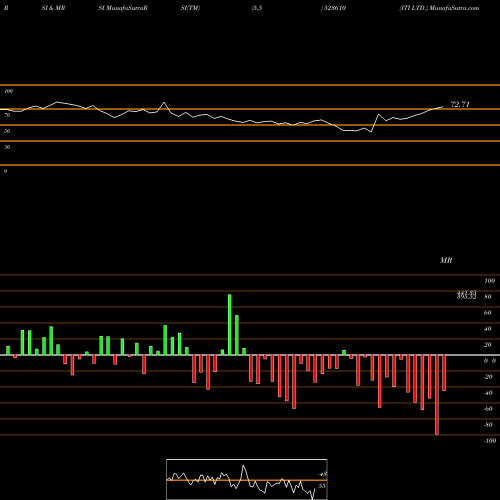Screen dimensions: 500x500
Task: Click the tallest green histogram bar
Action: [x=230, y=324]
